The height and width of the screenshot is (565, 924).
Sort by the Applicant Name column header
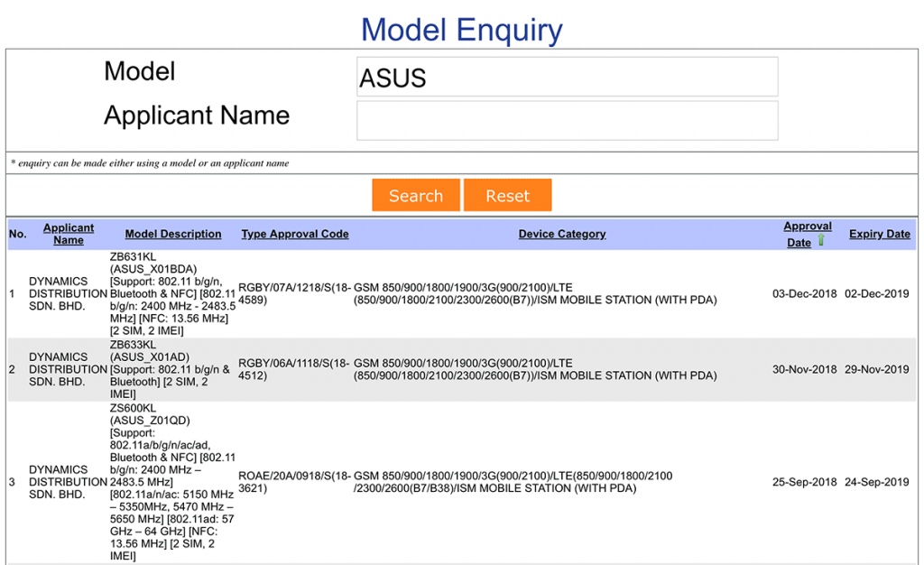(x=69, y=234)
